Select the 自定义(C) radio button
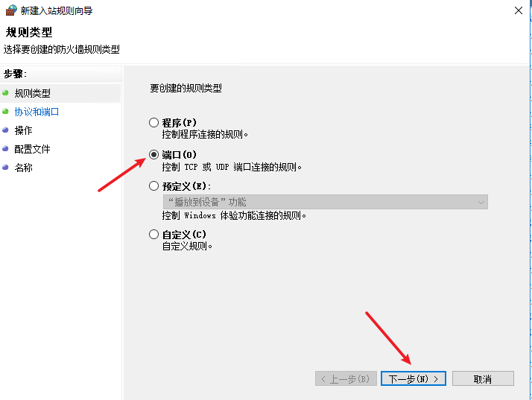Viewport: 532px width, 400px height. 153,235
